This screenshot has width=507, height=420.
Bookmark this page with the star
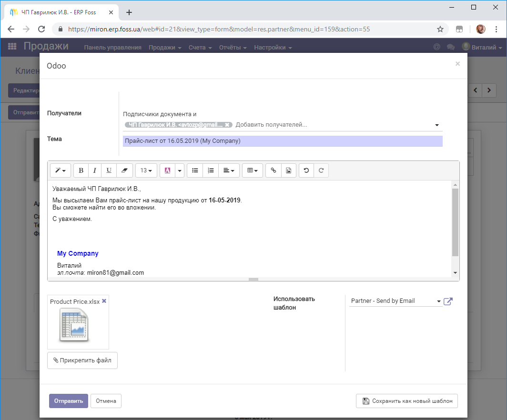point(440,29)
